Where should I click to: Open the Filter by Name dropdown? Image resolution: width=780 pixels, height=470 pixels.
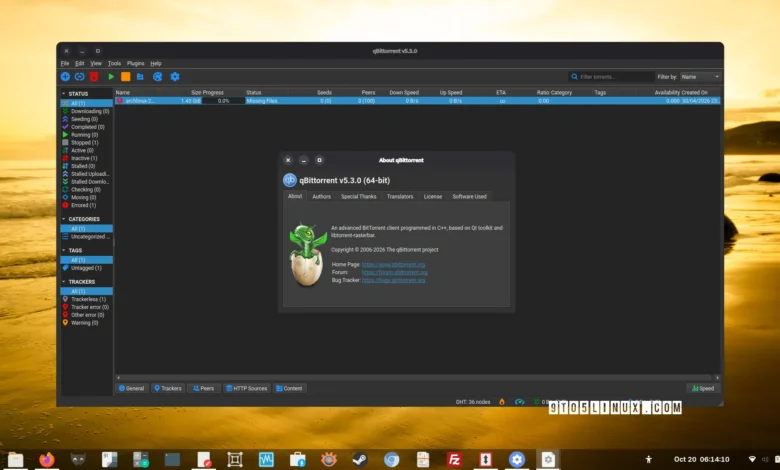[x=700, y=77]
